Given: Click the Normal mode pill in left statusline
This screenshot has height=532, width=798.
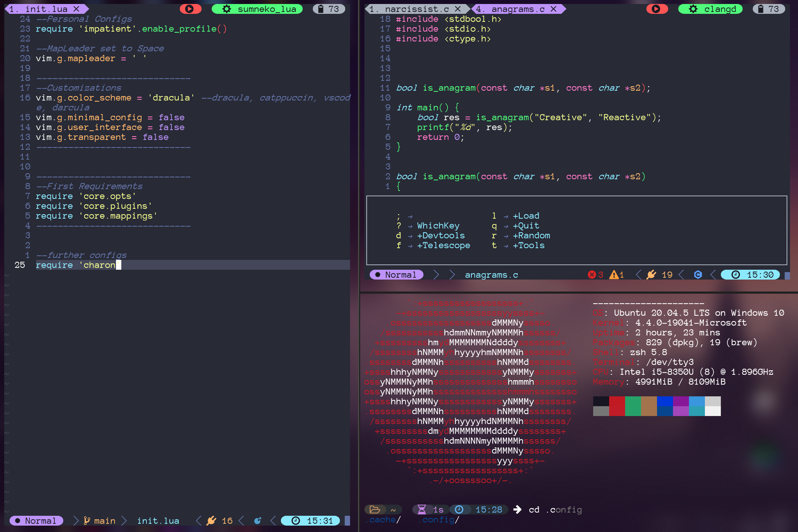Looking at the screenshot, I should pos(36,521).
